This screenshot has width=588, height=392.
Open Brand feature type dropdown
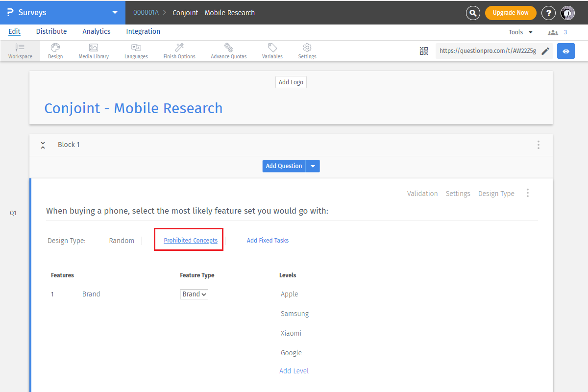194,294
